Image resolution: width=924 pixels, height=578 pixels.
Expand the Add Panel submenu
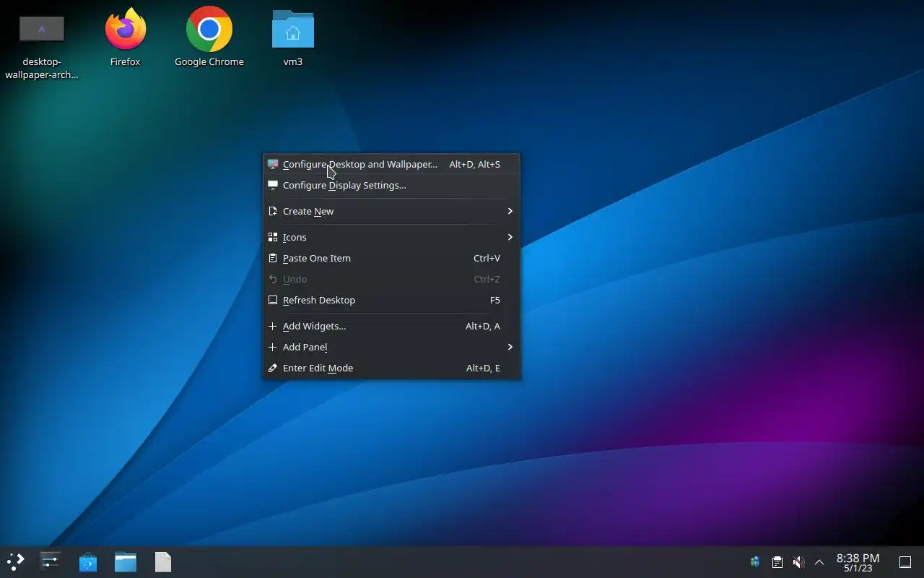[391, 347]
